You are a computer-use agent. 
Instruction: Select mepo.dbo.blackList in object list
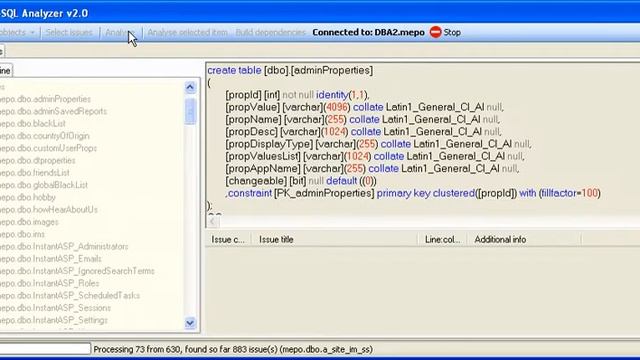(x=33, y=124)
